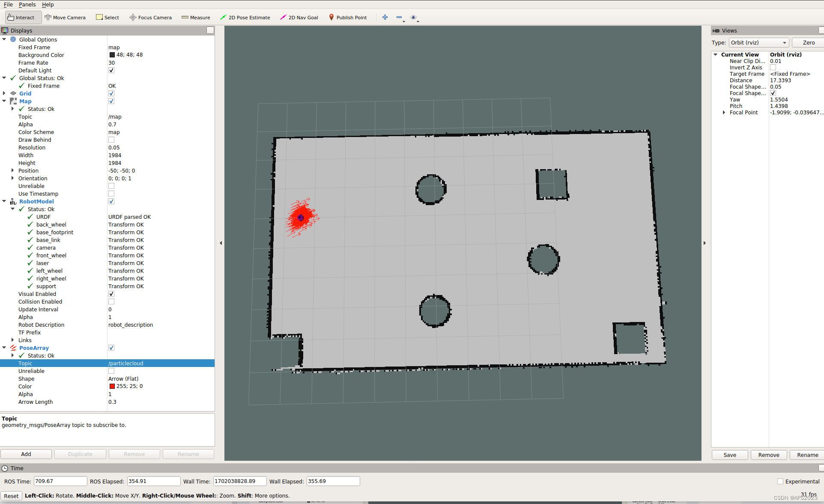Choose the Focus Camera tool
This screenshot has height=504, width=824.
pyautogui.click(x=150, y=18)
